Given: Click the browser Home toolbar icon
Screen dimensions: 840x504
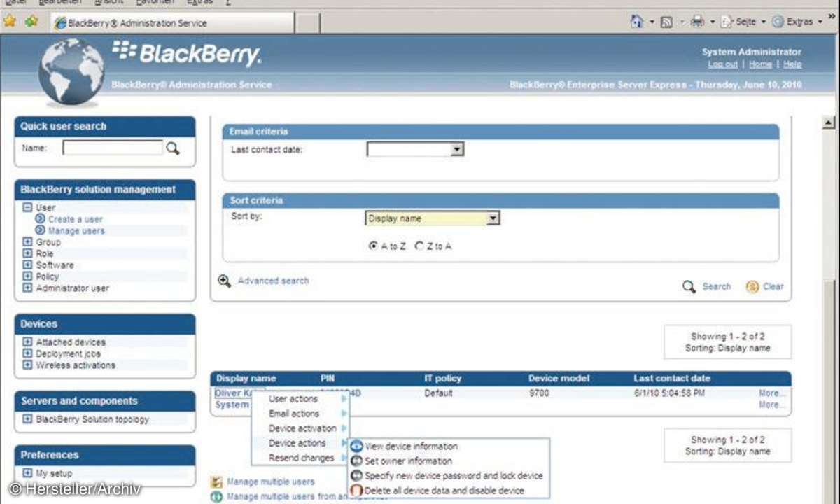Looking at the screenshot, I should [636, 22].
